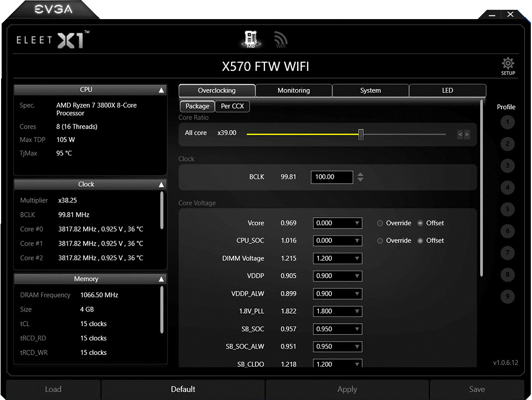
Task: Select profile slot 1
Action: click(507, 122)
